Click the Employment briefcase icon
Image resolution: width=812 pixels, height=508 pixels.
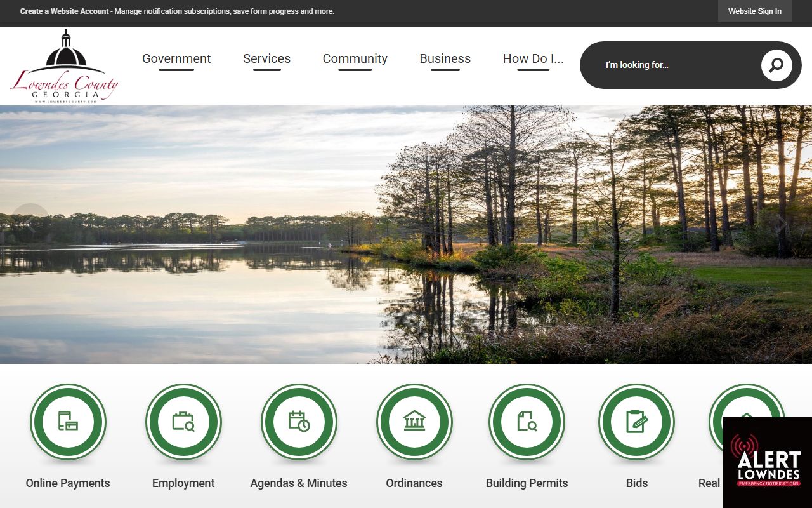(x=183, y=422)
